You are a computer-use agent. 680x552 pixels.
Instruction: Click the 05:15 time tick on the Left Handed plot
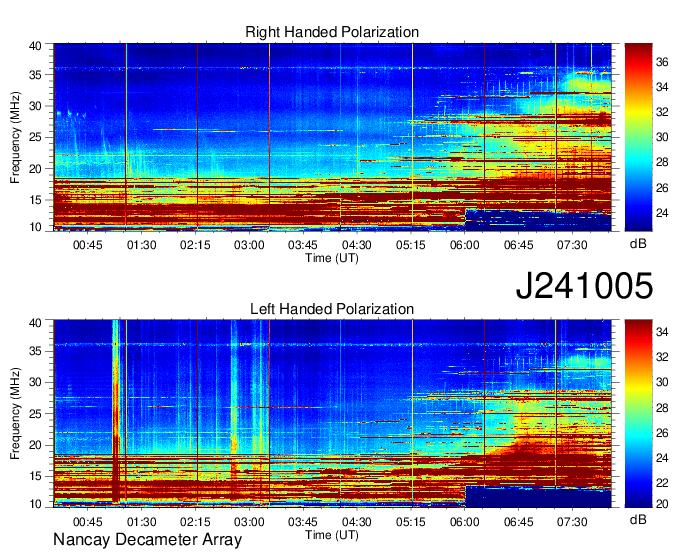click(411, 521)
